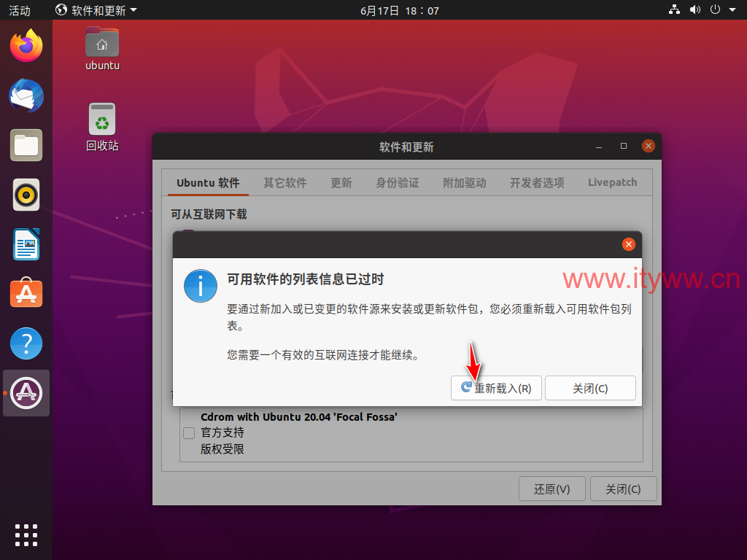Select the 您需要一个有效的互联网连接才能继续 message
747x560 pixels.
click(x=323, y=355)
